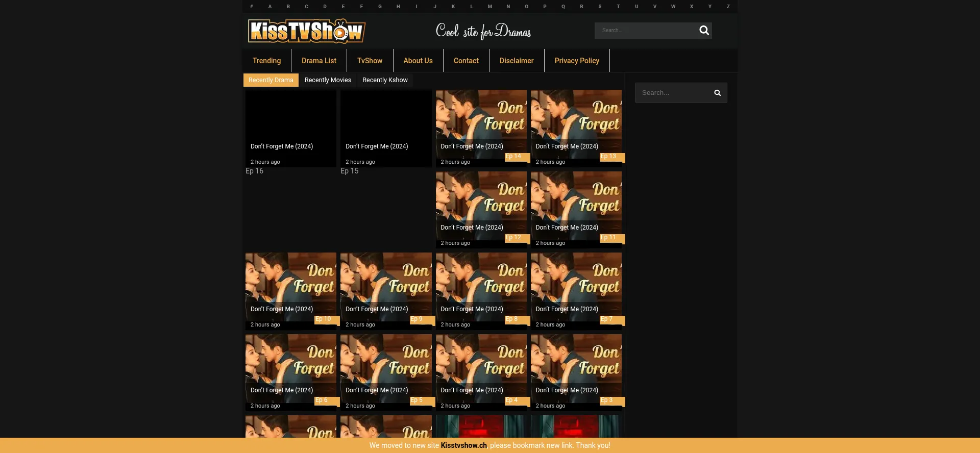The image size is (980, 453).
Task: Open Don't Forget Me Ep 14 thumbnail
Action: tap(481, 129)
